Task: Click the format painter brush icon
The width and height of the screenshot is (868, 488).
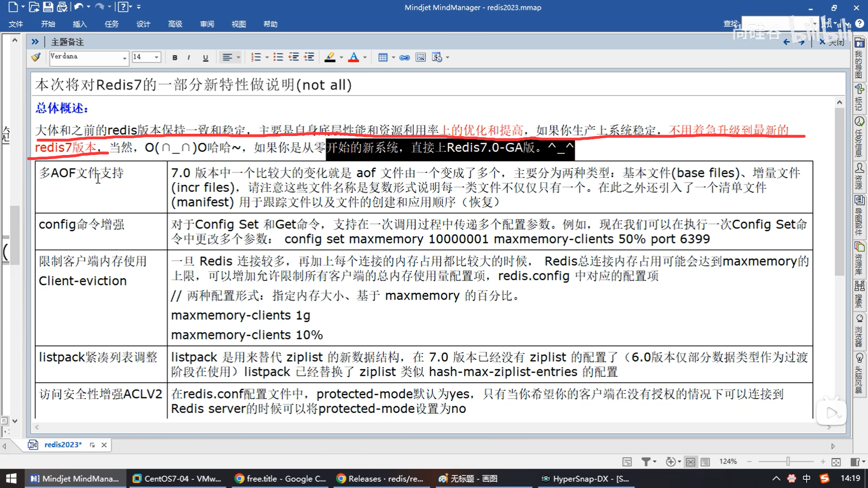Action: (x=36, y=57)
